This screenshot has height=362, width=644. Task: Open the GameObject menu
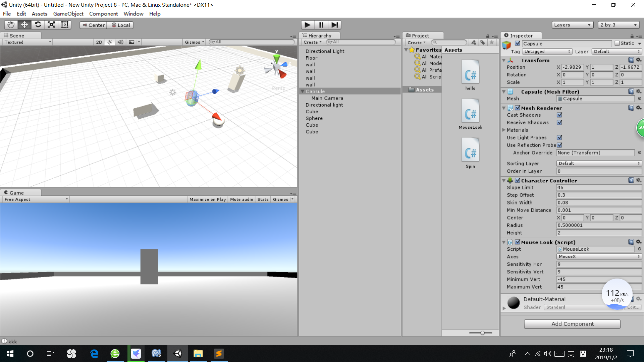[x=68, y=14]
